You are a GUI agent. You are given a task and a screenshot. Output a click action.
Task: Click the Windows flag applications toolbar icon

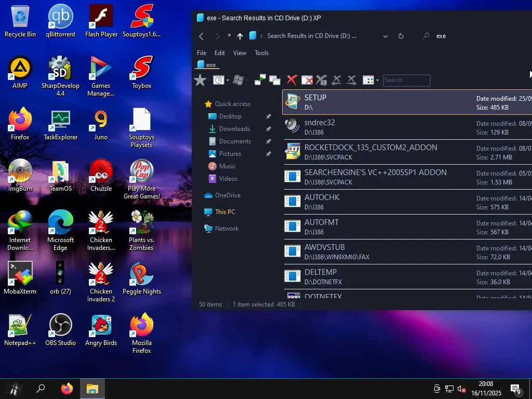tap(238, 80)
